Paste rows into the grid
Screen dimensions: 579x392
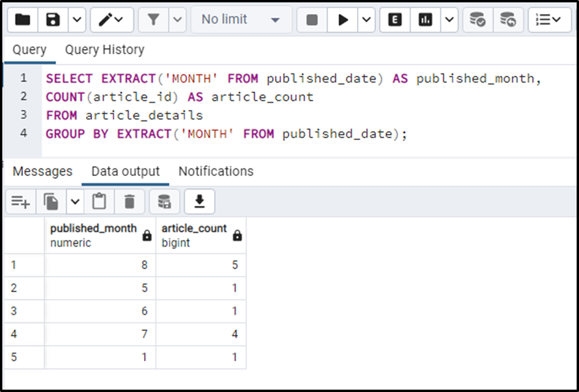99,201
